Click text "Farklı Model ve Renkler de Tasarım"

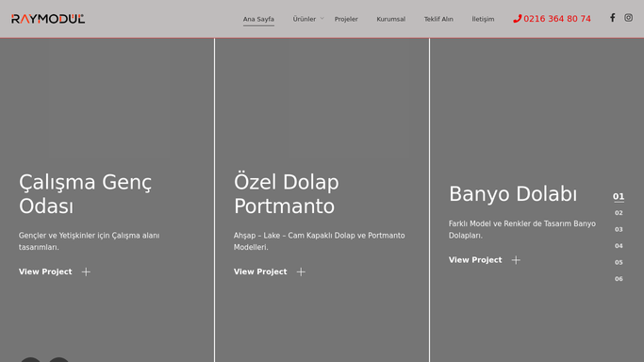pyautogui.click(x=510, y=223)
